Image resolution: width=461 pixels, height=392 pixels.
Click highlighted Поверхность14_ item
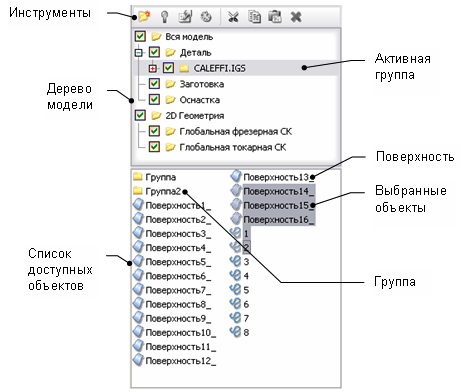tap(279, 191)
